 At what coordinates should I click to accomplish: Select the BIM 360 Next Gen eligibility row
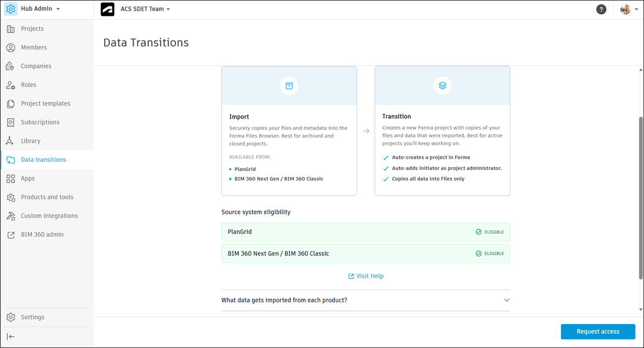tap(366, 253)
